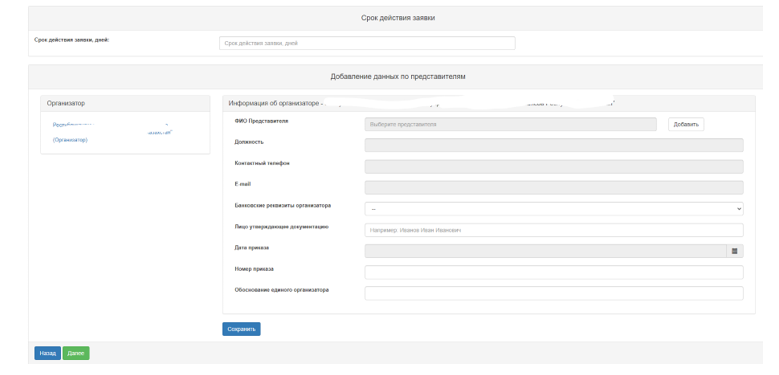Focus the Срок действия заявки, дней input
779x375 pixels.
(367, 43)
